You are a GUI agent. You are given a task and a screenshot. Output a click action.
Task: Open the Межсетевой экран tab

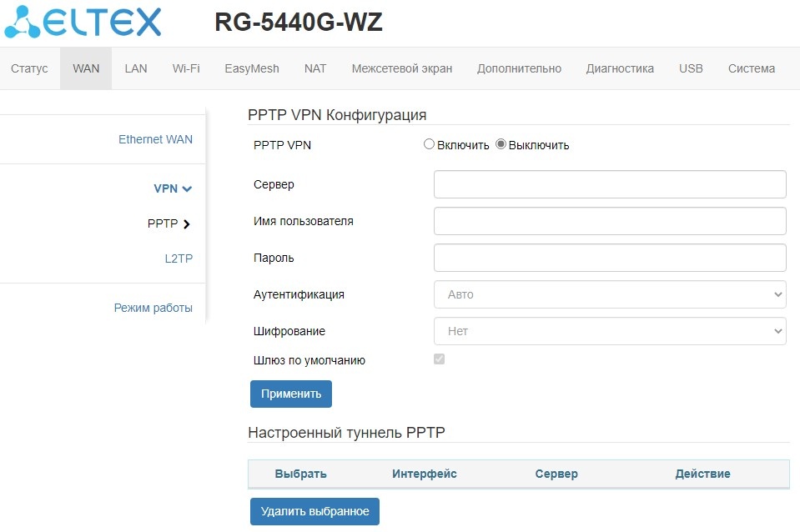pyautogui.click(x=401, y=68)
